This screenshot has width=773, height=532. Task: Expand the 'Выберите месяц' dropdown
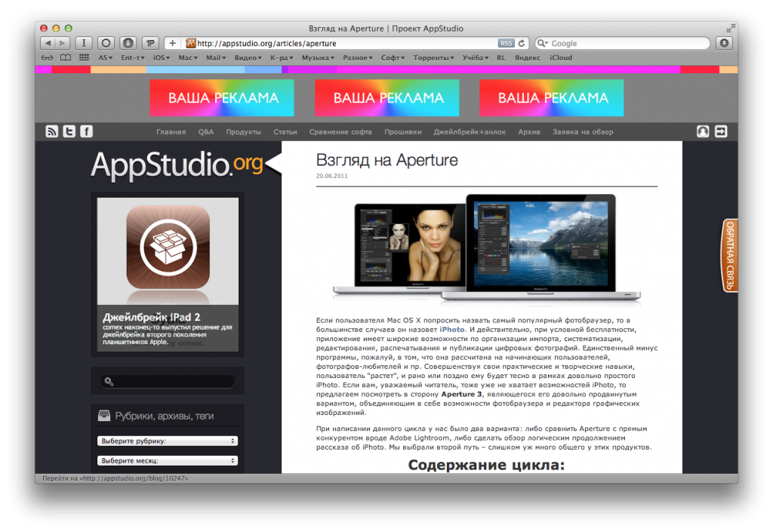pos(168,460)
